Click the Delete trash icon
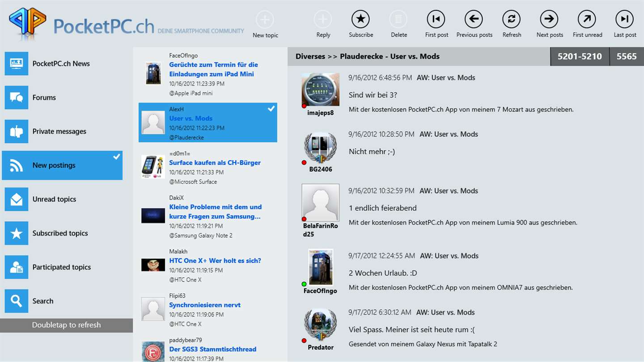644x362 pixels. (x=398, y=20)
